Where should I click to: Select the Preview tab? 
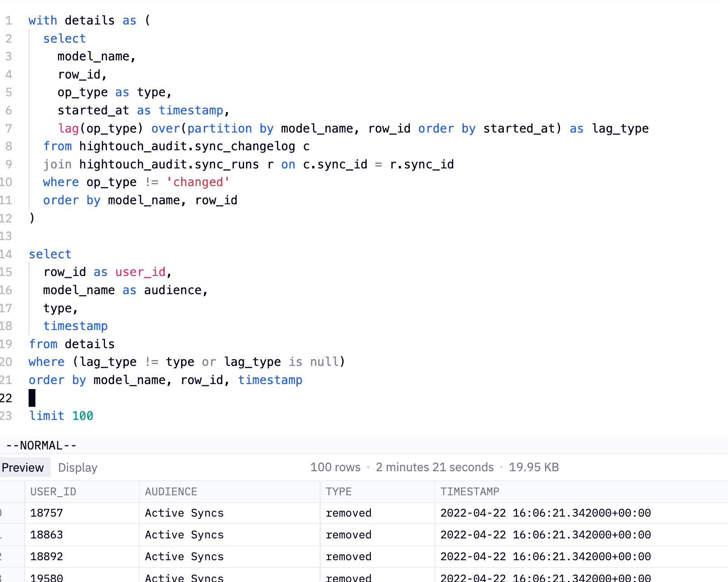[24, 468]
